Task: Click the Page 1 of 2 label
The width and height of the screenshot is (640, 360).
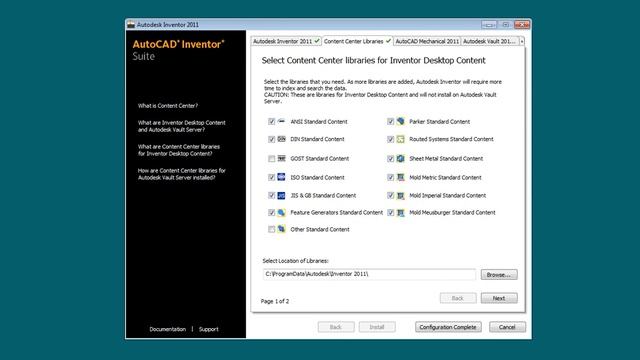Action: pos(275,301)
